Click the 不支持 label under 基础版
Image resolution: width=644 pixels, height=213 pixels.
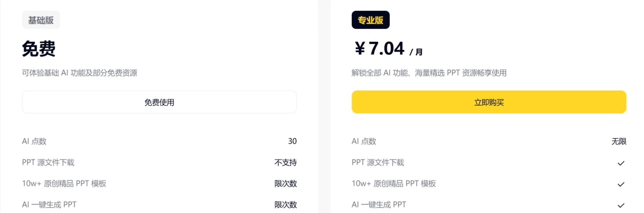tap(285, 163)
